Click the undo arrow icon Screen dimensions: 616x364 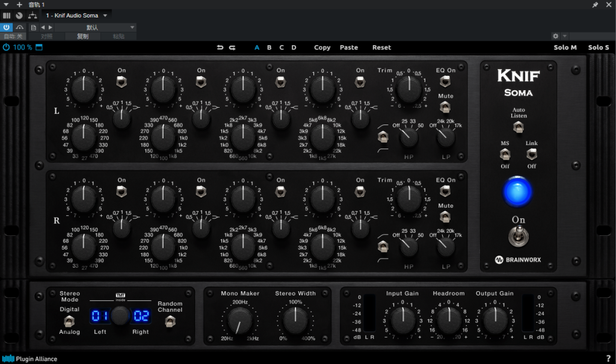[220, 48]
